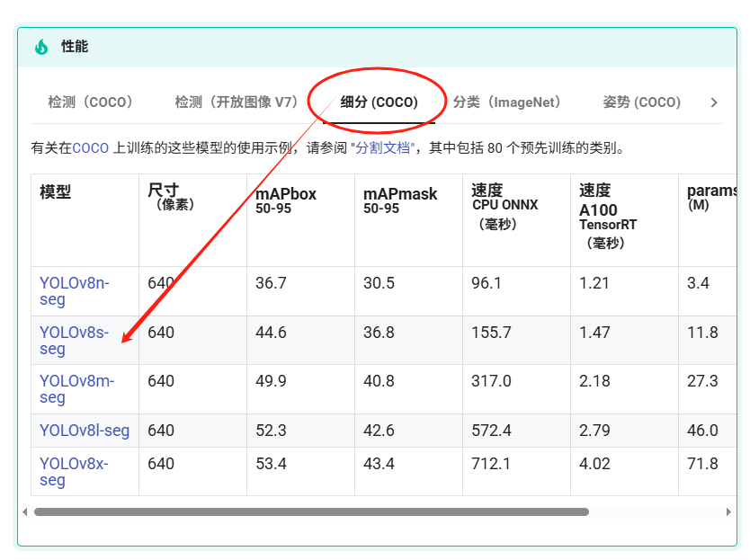This screenshot has width=750, height=560.
Task: Click the params value 46.0
Action: pos(702,430)
